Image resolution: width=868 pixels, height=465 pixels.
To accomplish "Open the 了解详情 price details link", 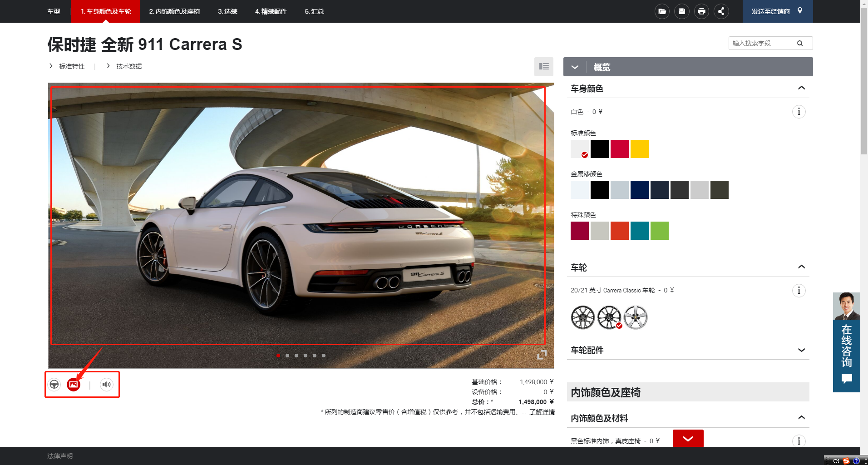I will [542, 412].
